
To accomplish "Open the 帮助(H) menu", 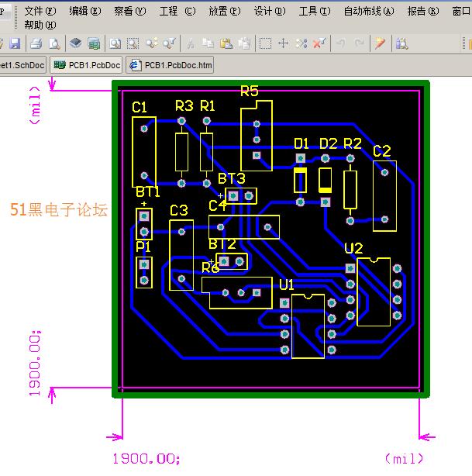I will 40,25.
